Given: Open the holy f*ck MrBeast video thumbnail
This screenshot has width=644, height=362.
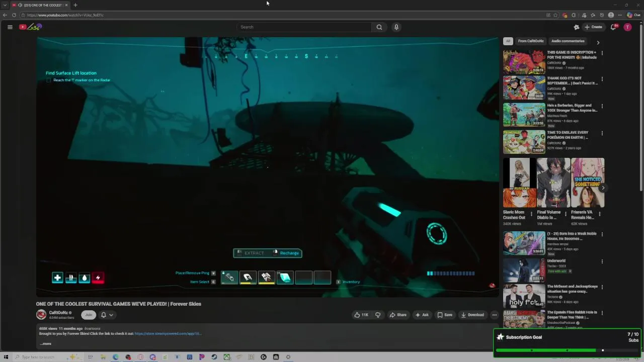Looking at the screenshot, I should coord(524,296).
